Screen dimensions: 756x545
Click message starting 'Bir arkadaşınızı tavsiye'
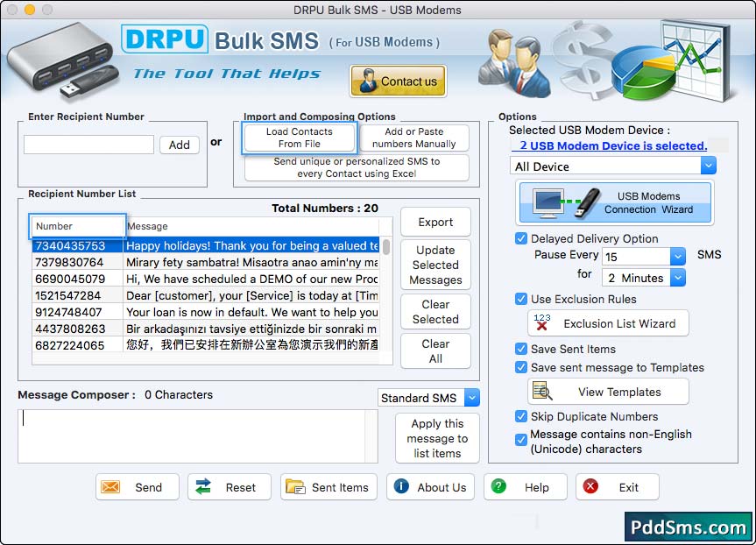[x=251, y=329]
